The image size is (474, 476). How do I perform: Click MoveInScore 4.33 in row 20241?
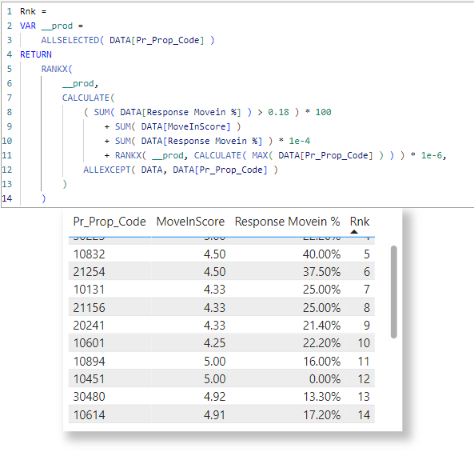pyautogui.click(x=214, y=326)
